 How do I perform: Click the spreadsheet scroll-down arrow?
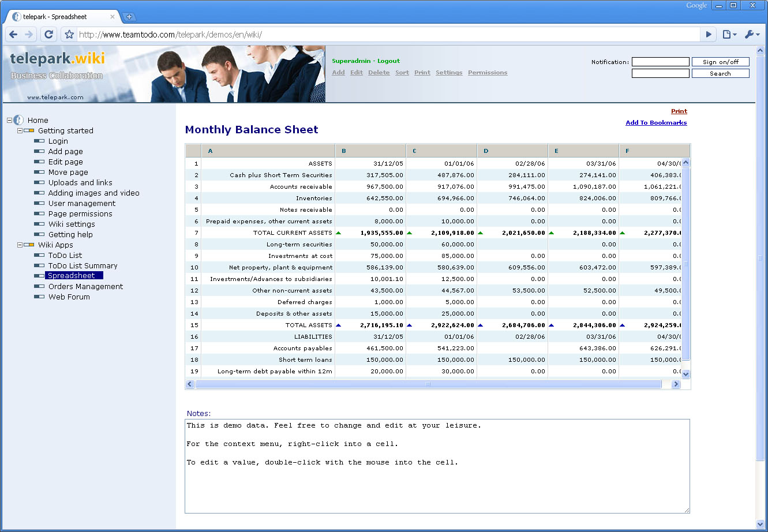[685, 374]
